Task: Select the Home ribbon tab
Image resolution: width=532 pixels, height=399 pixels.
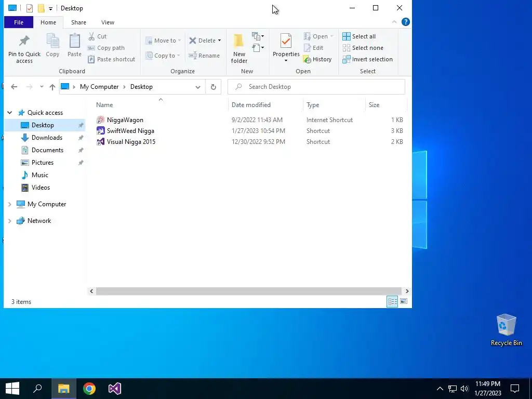Action: click(x=48, y=22)
